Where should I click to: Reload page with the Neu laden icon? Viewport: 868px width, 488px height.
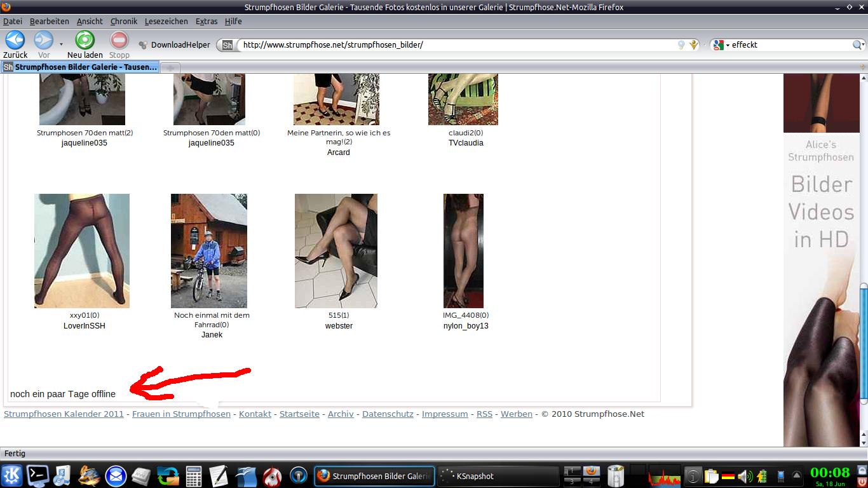coord(85,40)
